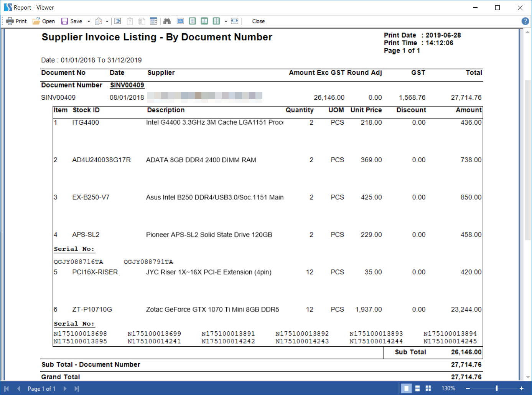This screenshot has width=532, height=395.
Task: Click the greyed copy pages icon
Action: tap(142, 21)
